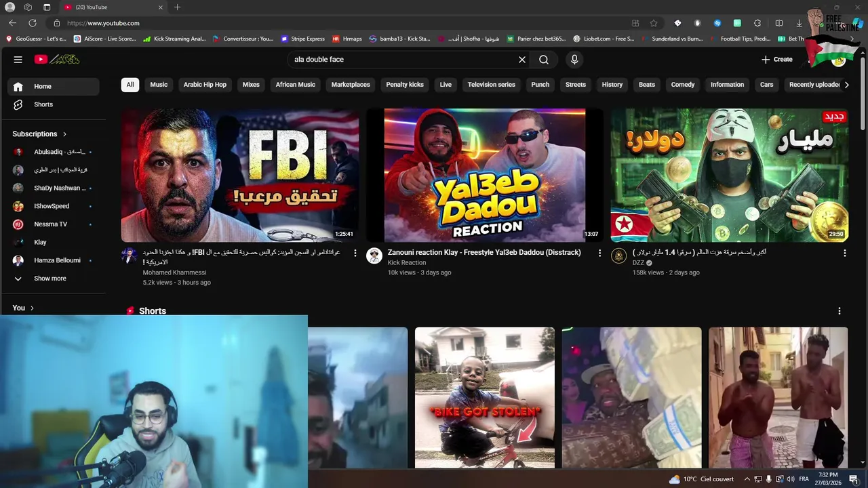The height and width of the screenshot is (488, 868).
Task: Select the Cars chip
Action: pyautogui.click(x=767, y=85)
